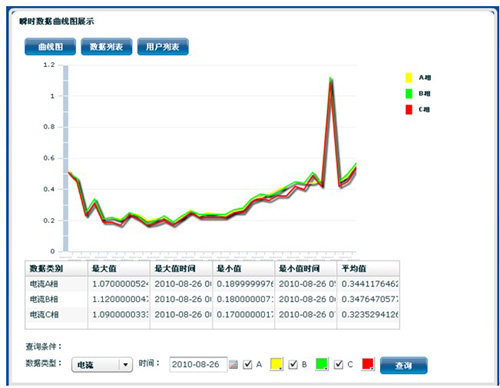The width and height of the screenshot is (500, 388).
Task: Sort by the 最小值 column header
Action: pyautogui.click(x=243, y=268)
